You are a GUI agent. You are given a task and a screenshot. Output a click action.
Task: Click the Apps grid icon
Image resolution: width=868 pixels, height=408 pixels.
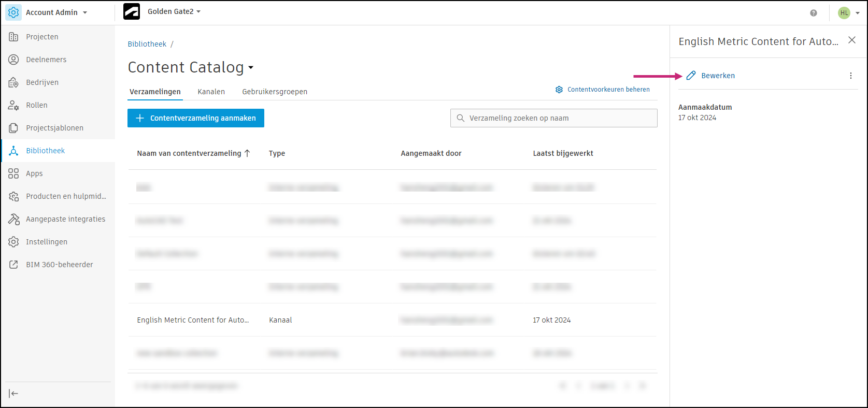click(13, 173)
